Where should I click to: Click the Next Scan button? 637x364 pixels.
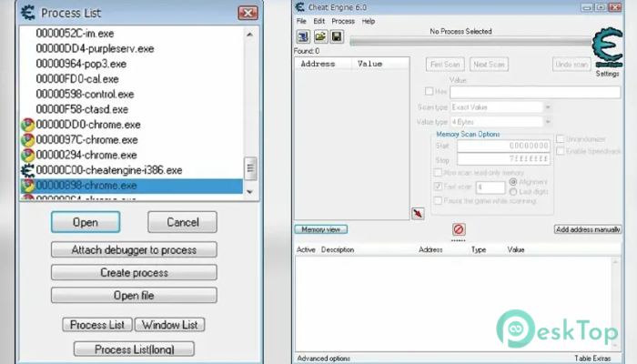(489, 65)
